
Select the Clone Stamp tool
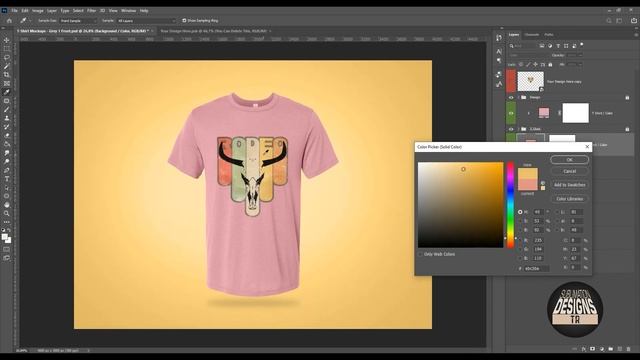click(x=7, y=118)
